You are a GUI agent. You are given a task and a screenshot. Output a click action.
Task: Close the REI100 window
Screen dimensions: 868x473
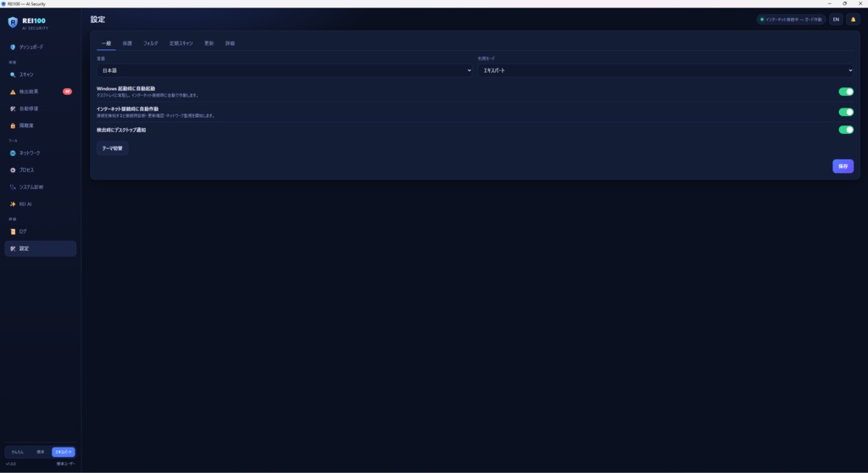[860, 3]
